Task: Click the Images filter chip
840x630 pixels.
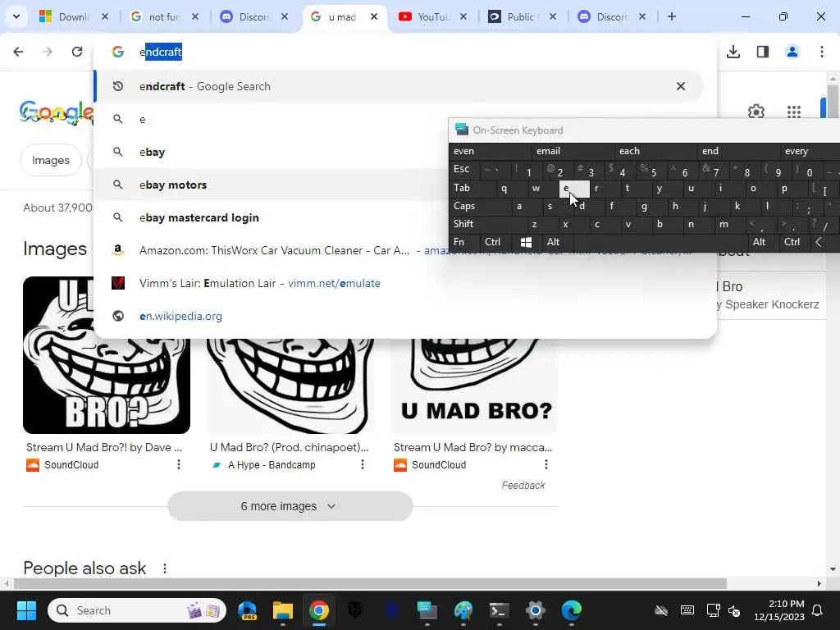Action: tap(50, 160)
